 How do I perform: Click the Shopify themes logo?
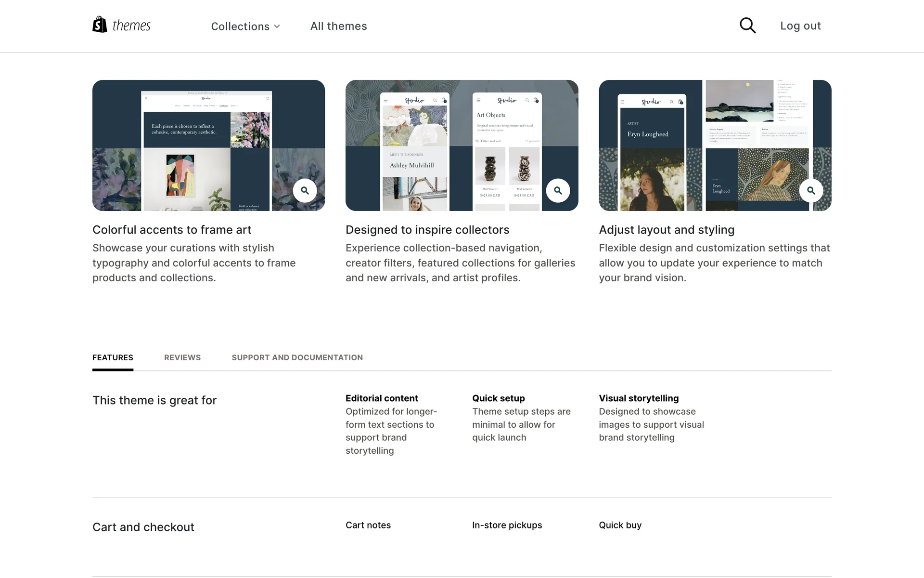121,25
